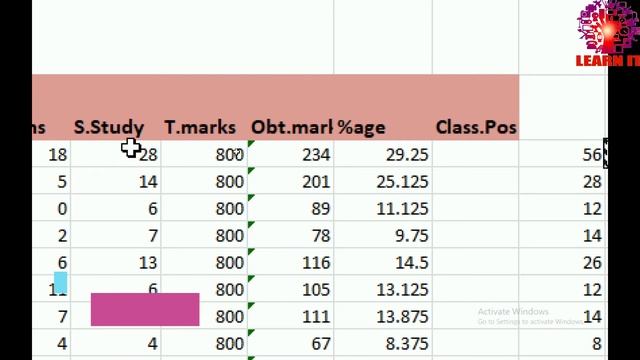
Task: Select the 6 left of S.Study 13
Action: (51, 262)
